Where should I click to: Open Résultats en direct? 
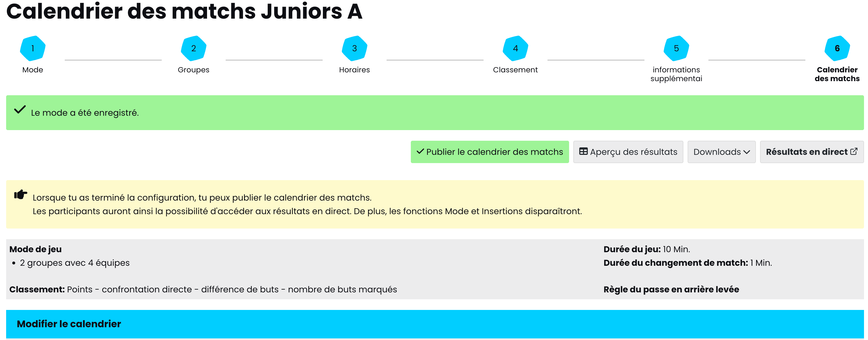tap(806, 152)
